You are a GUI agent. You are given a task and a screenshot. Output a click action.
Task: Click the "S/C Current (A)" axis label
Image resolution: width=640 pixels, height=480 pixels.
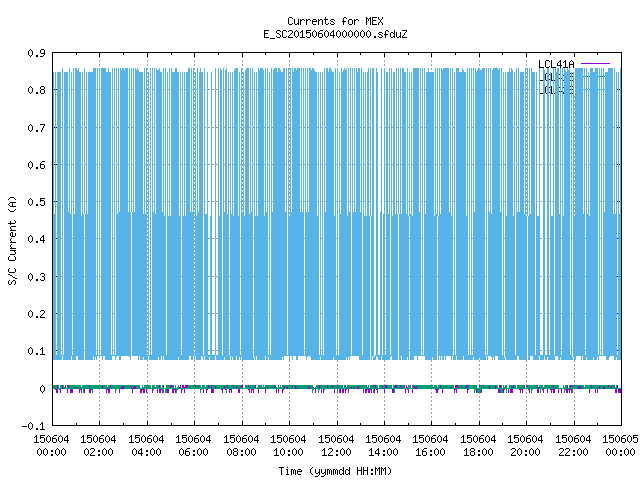(x=12, y=240)
